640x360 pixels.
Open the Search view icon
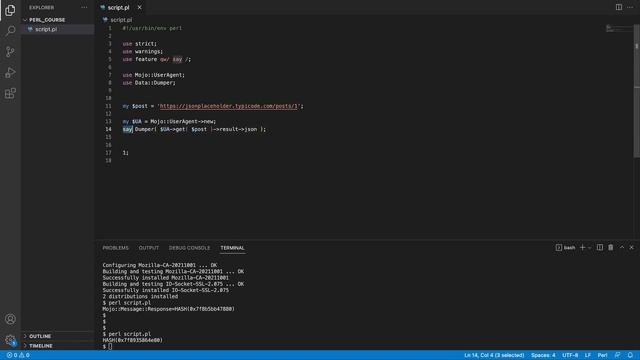[10, 31]
